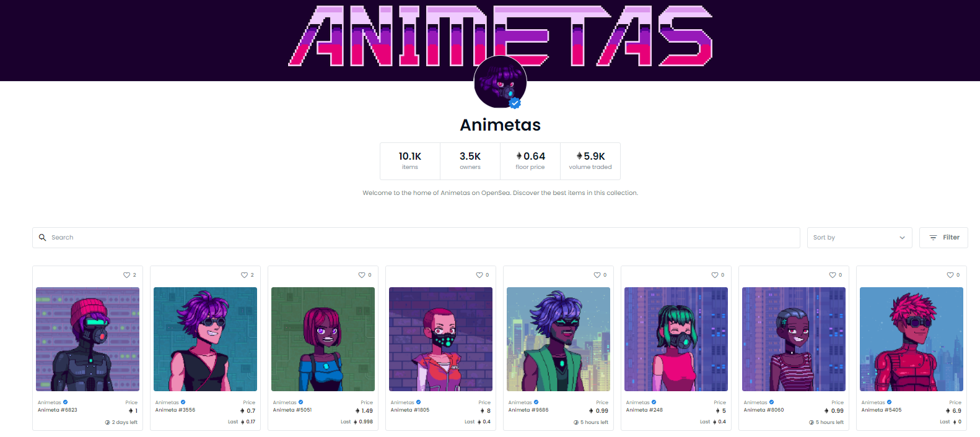This screenshot has height=437, width=980.
Task: Toggle favorite heart on Animeta #1805
Action: (x=479, y=275)
